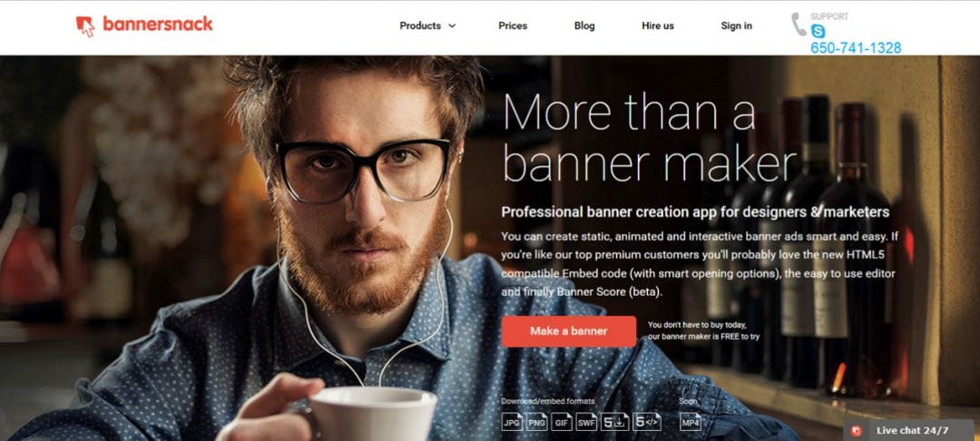Click the phone handset support icon
This screenshot has height=441, width=980.
pyautogui.click(x=799, y=24)
